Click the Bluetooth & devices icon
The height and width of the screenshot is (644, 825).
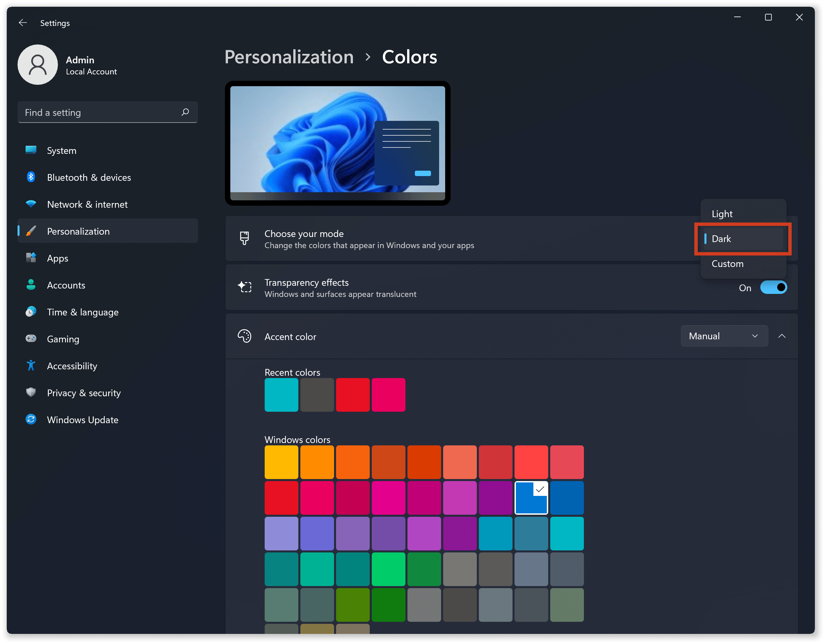point(31,177)
